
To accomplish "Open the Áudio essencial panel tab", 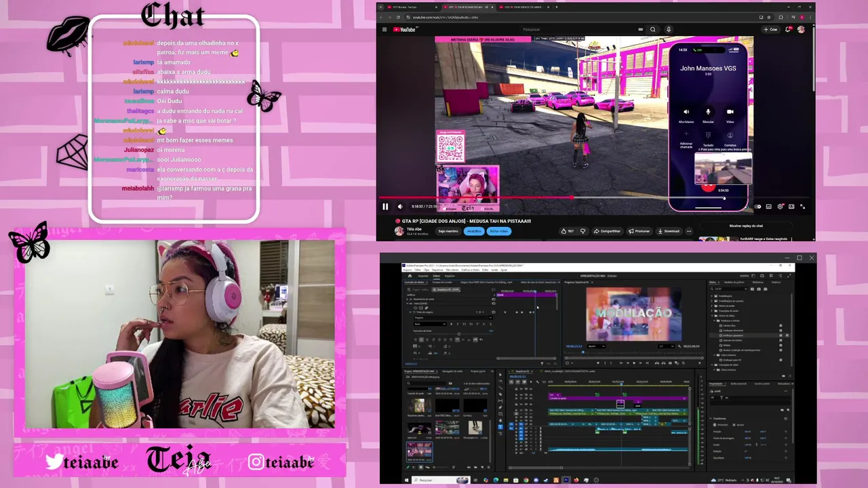I will pyautogui.click(x=738, y=384).
